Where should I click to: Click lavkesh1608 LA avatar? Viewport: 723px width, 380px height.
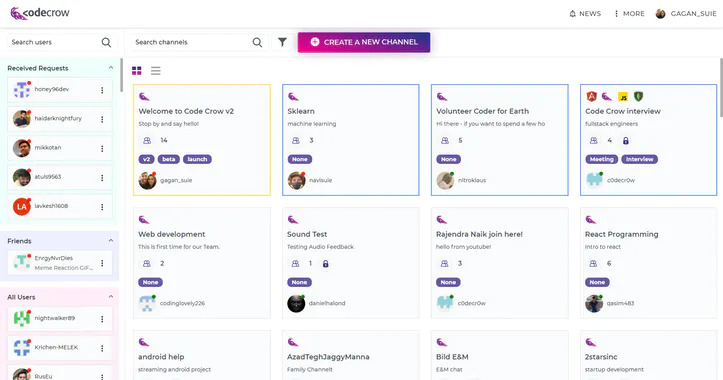[x=22, y=207]
